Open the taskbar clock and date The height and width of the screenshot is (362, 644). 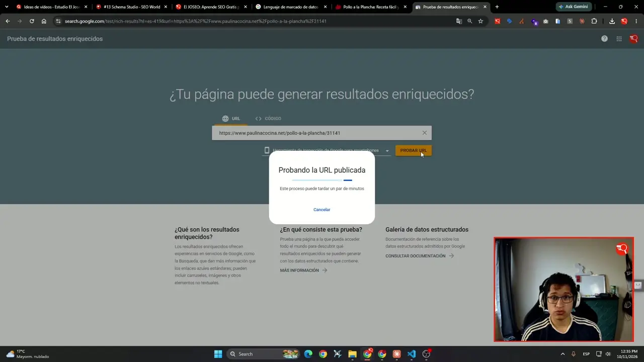[x=627, y=354]
